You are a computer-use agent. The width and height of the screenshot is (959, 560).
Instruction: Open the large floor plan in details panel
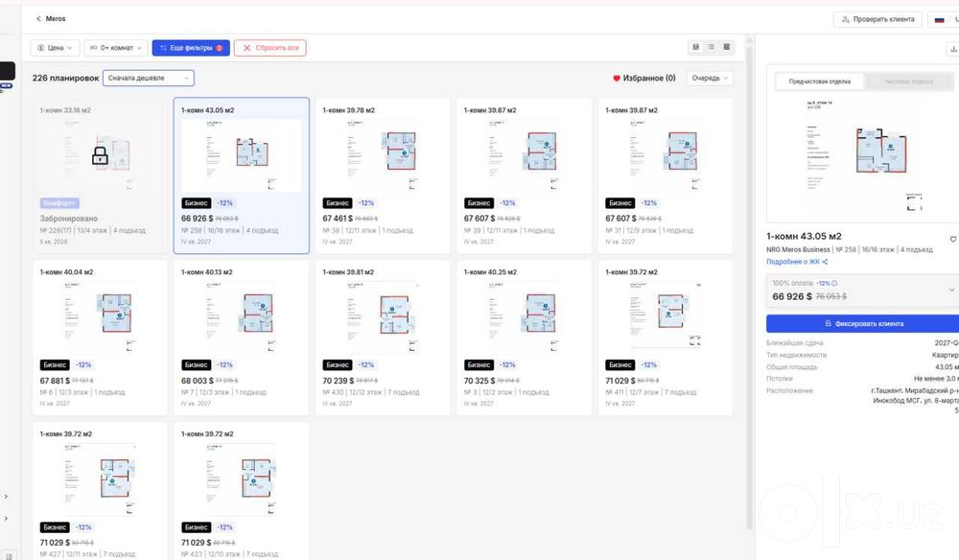click(x=862, y=154)
